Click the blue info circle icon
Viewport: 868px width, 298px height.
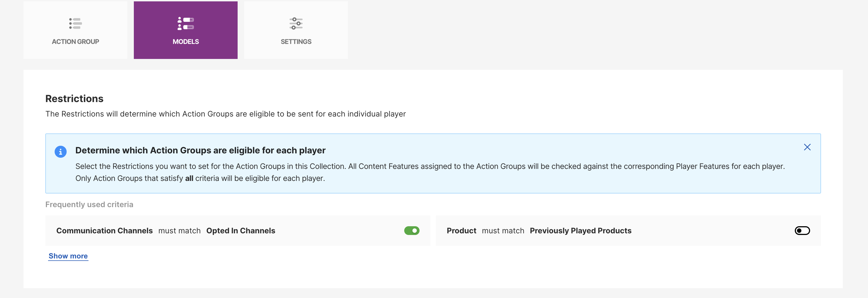(61, 152)
